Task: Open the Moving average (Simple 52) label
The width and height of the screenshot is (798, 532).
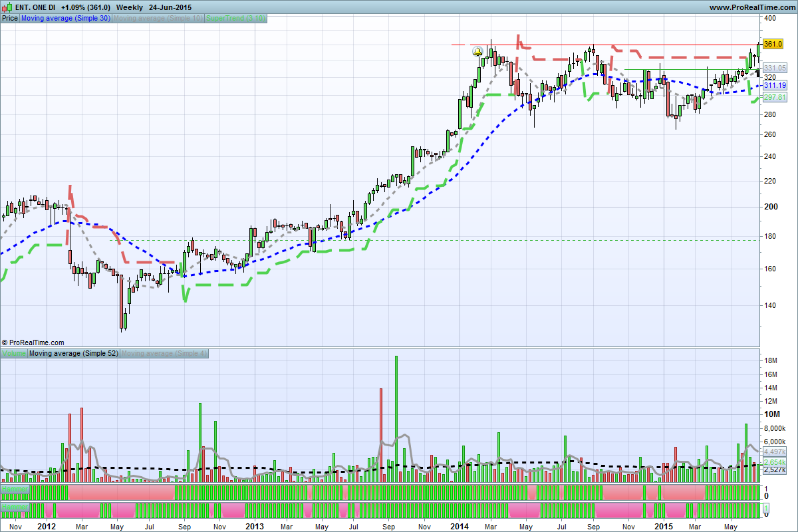Action: tap(74, 353)
